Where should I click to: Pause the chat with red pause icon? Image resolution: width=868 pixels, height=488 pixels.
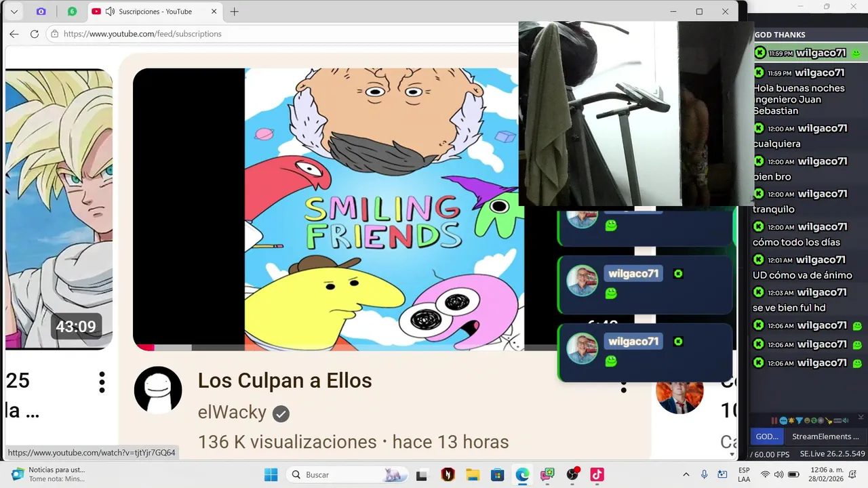[x=774, y=420]
